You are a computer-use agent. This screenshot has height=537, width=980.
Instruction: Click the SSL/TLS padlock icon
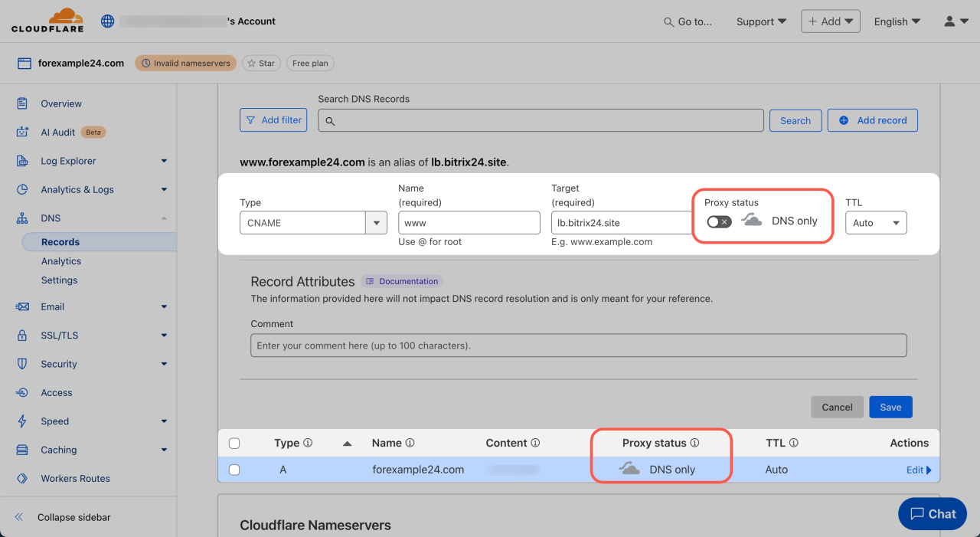22,335
